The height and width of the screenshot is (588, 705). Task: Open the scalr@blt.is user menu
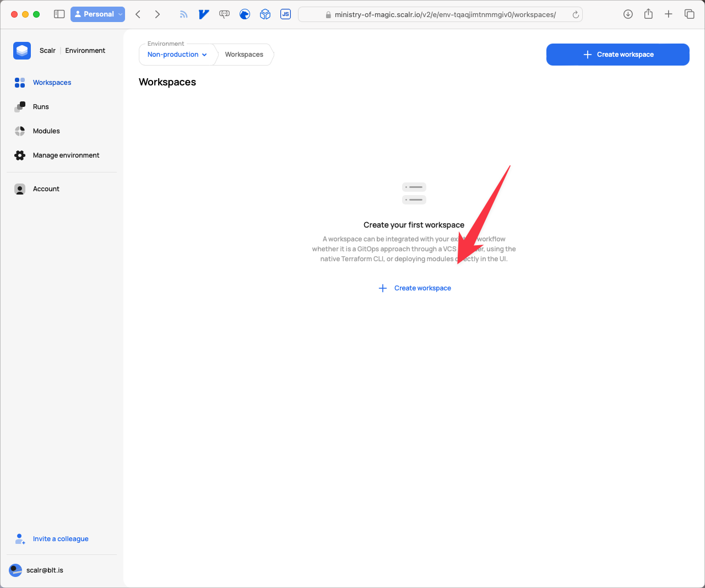[x=45, y=570]
